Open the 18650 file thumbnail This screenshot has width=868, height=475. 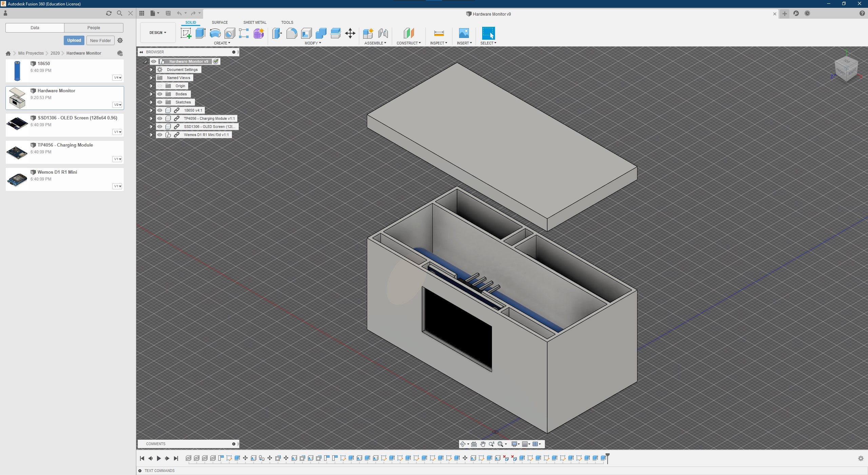pyautogui.click(x=17, y=71)
